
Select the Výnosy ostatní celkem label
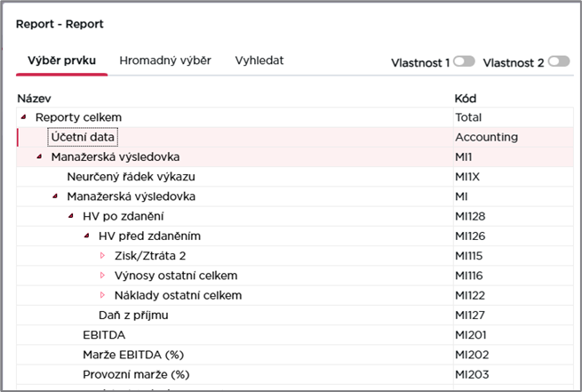(x=176, y=276)
